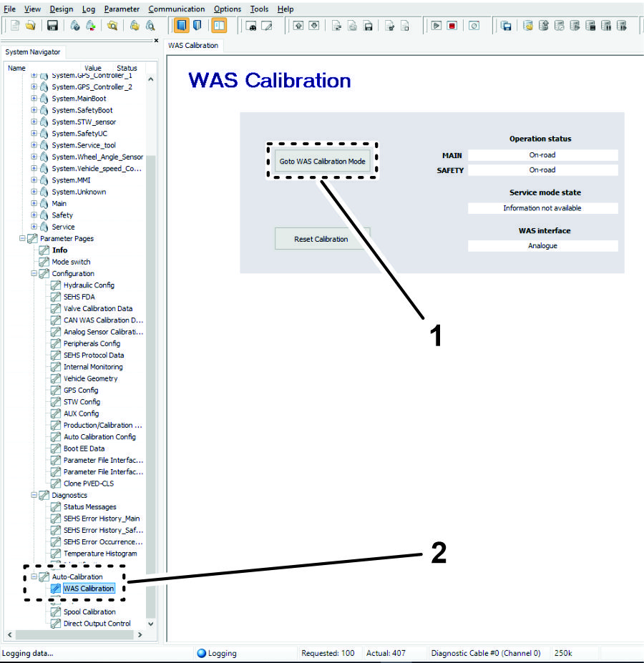Click Goto WAS Calibration Mode button
The height and width of the screenshot is (663, 644).
coord(322,162)
